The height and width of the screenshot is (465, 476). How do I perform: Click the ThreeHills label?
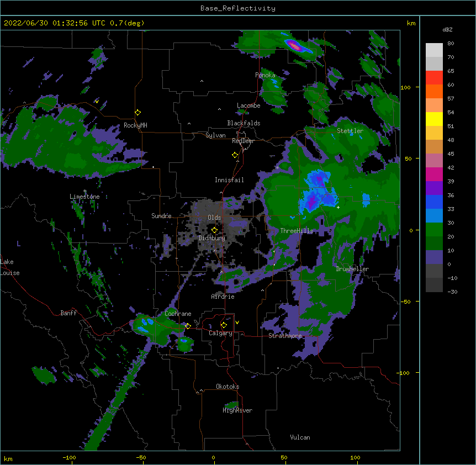pos(297,231)
